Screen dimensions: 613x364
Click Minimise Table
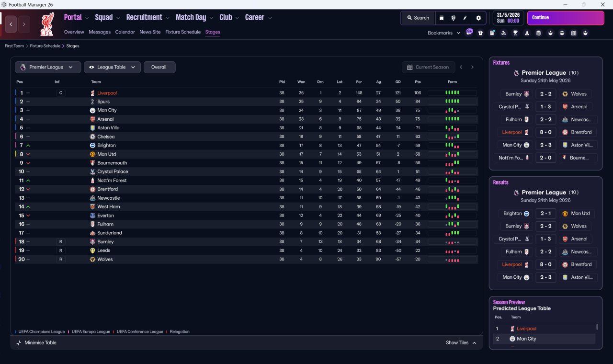click(x=36, y=342)
